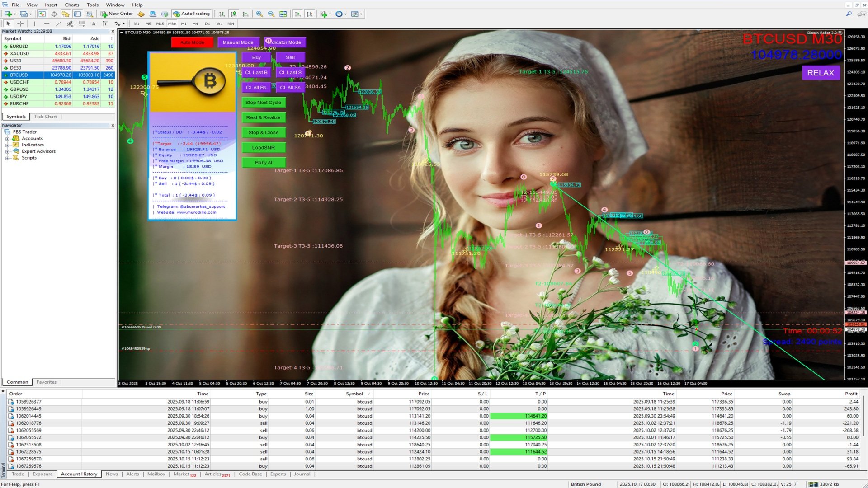The height and width of the screenshot is (488, 868).
Task: Expand the Expert Advisors tree node
Action: coord(7,151)
